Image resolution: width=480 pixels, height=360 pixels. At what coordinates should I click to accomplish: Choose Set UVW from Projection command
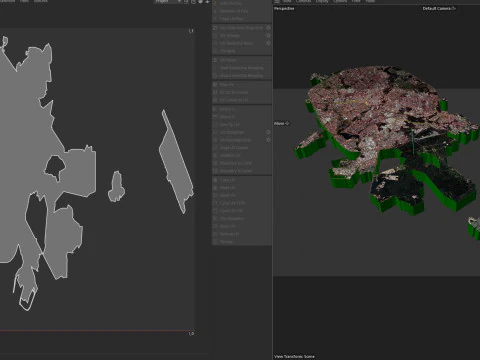tap(241, 28)
